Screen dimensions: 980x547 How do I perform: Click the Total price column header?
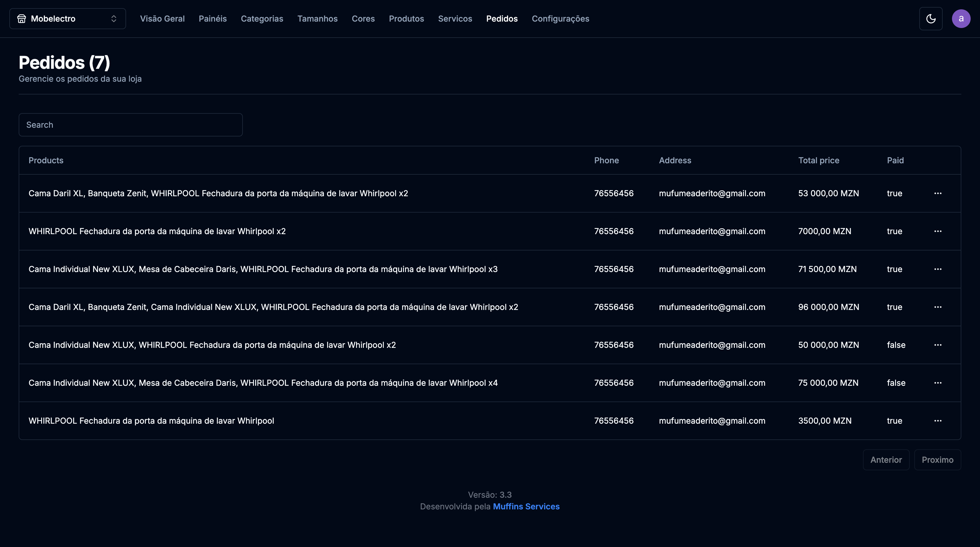click(x=818, y=160)
